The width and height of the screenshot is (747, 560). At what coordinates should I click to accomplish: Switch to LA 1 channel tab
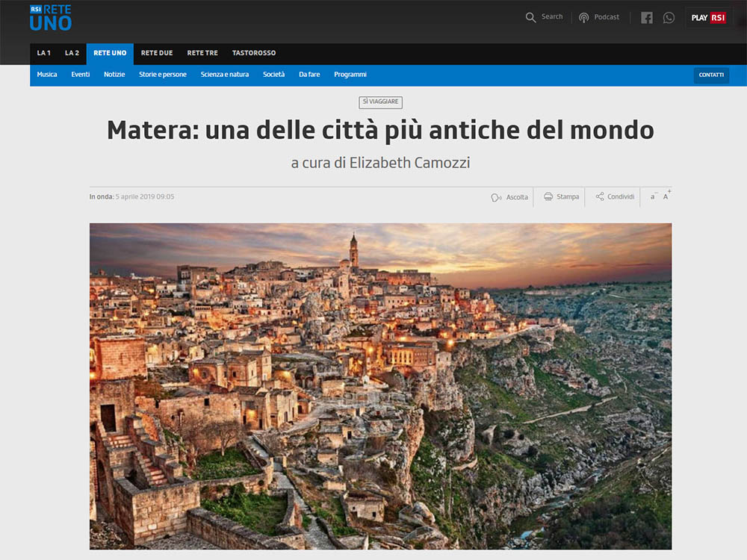coord(44,53)
